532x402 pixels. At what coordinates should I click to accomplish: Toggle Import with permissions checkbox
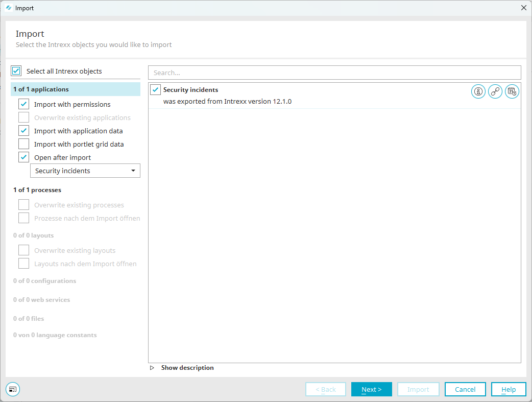[x=24, y=104]
